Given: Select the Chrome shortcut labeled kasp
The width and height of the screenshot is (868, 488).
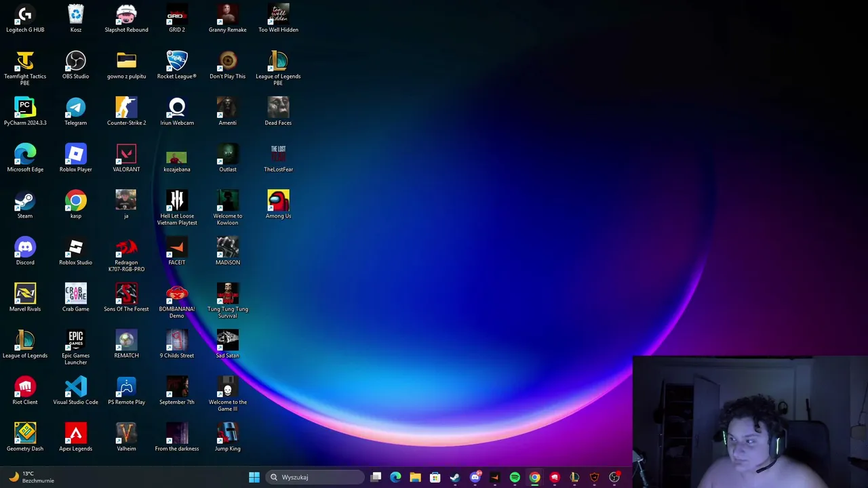Looking at the screenshot, I should 76,205.
